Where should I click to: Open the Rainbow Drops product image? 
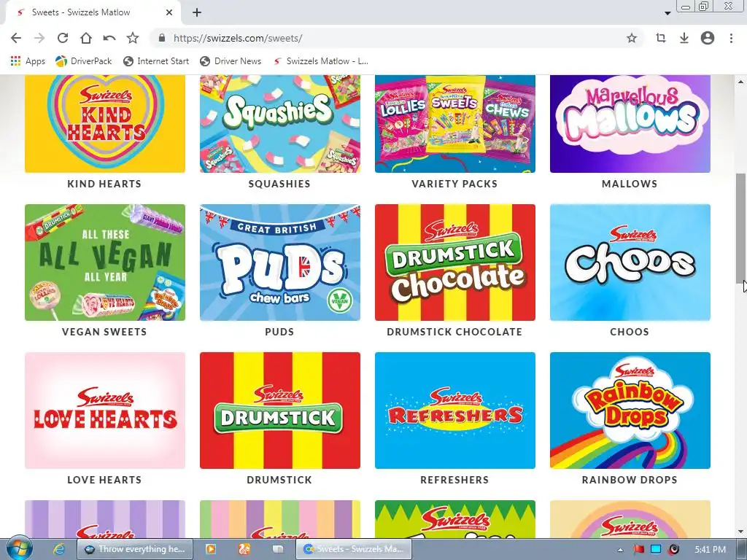pos(630,411)
